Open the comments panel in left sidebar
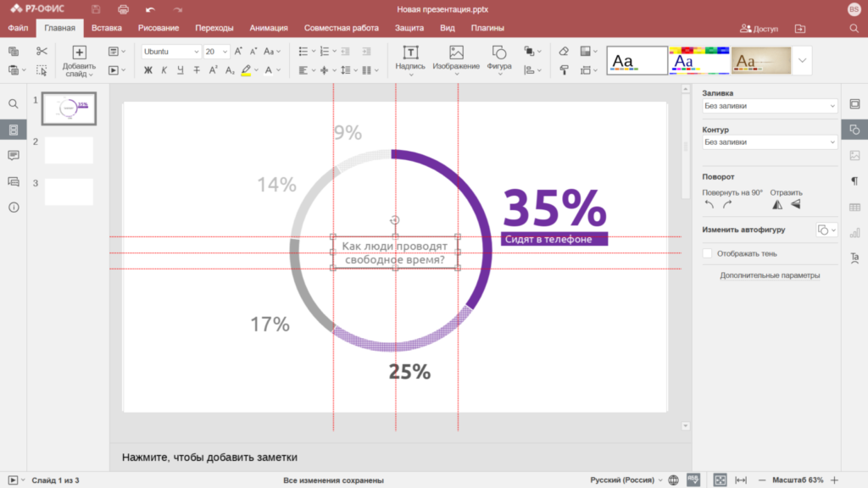The width and height of the screenshot is (868, 488). click(x=14, y=156)
